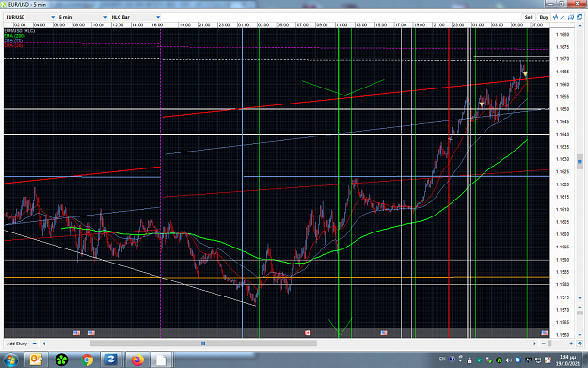This screenshot has width=588, height=368.
Task: Select the line drawing tool icon
Action: tap(563, 17)
